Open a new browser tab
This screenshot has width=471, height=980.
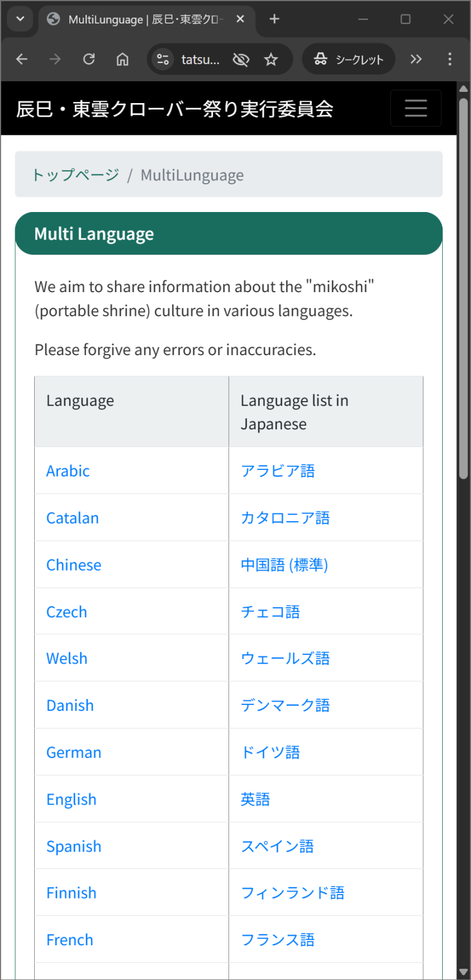[x=274, y=19]
